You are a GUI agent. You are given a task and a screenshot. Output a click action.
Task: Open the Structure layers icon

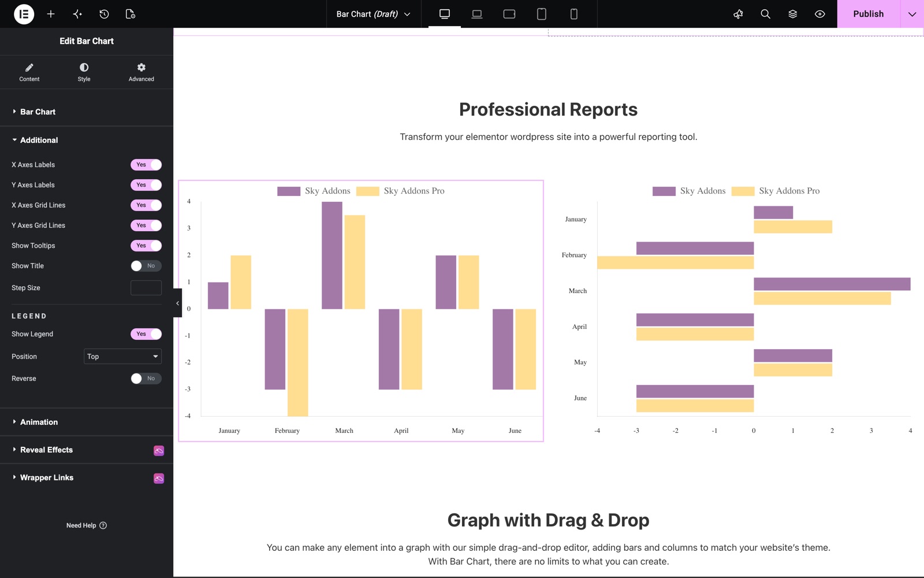tap(792, 14)
